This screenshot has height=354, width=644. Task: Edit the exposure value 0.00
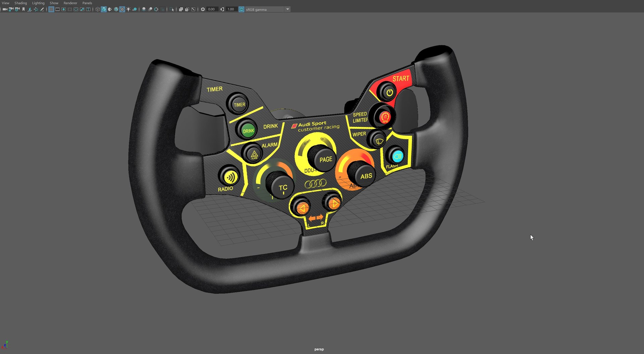(x=212, y=9)
